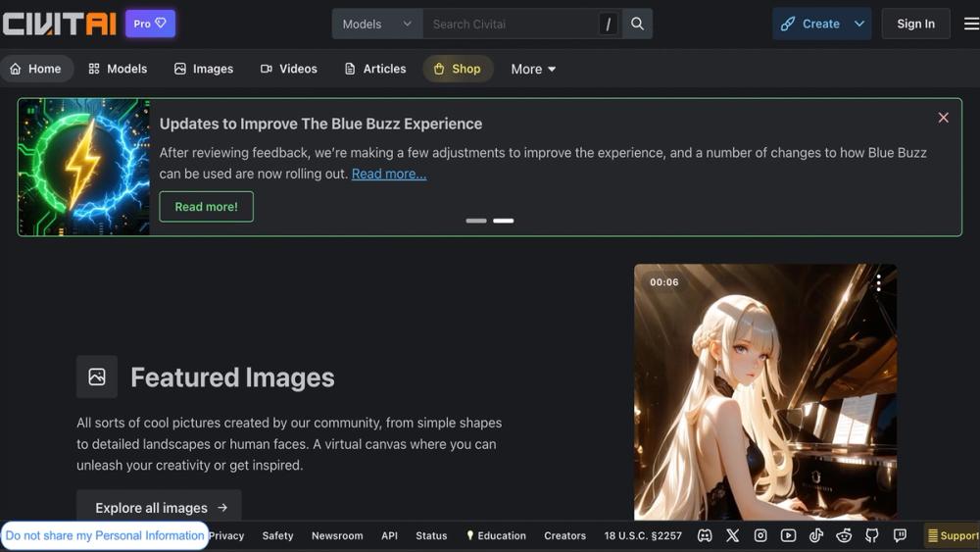980x552 pixels.
Task: Open the X (Twitter) icon in footer
Action: pos(732,535)
